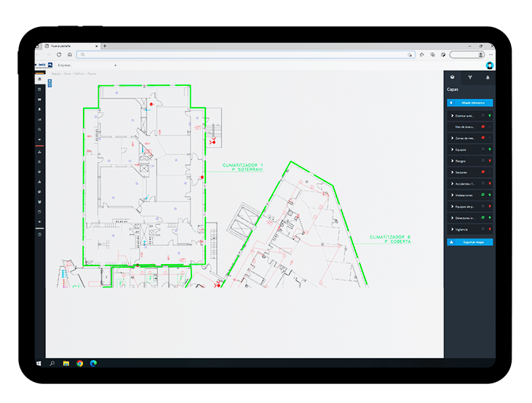This screenshot has width=532, height=403.
Task: Open Chrome from the taskbar
Action: [x=80, y=363]
